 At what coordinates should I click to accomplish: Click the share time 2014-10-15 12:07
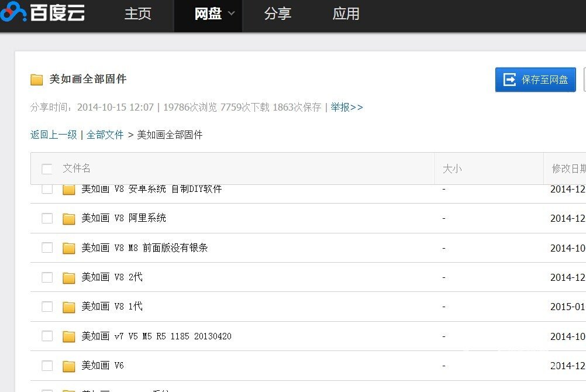pos(115,107)
